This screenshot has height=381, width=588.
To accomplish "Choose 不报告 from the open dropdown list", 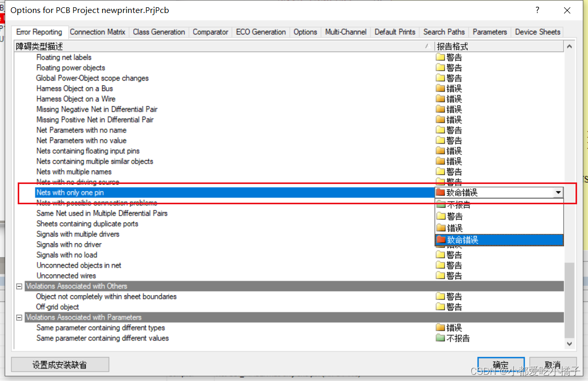I will (x=458, y=205).
